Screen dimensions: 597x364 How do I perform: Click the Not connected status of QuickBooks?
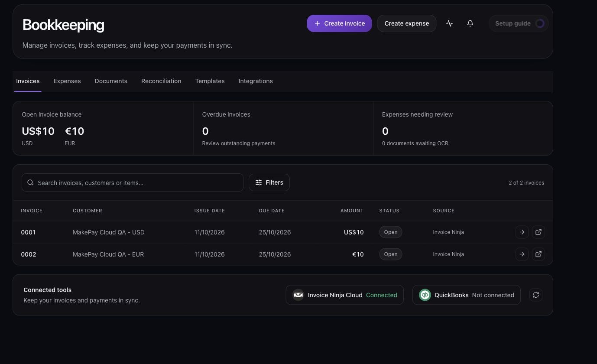pyautogui.click(x=493, y=295)
